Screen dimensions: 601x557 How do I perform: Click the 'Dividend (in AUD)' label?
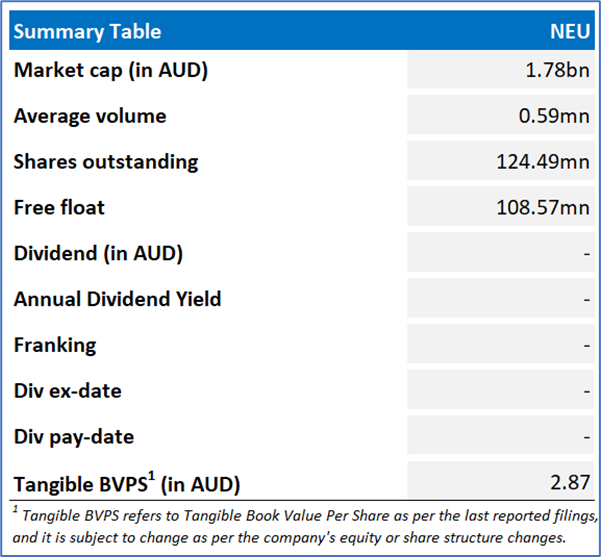98,254
